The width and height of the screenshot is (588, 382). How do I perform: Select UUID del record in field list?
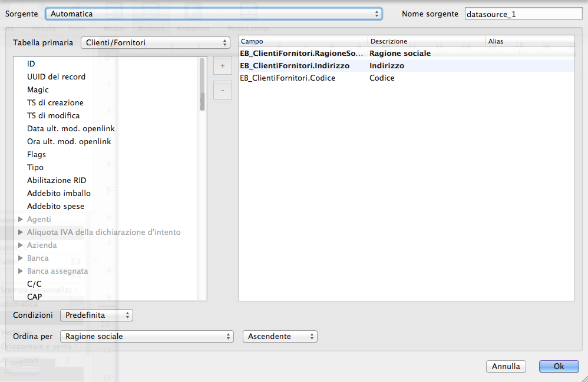coord(56,77)
